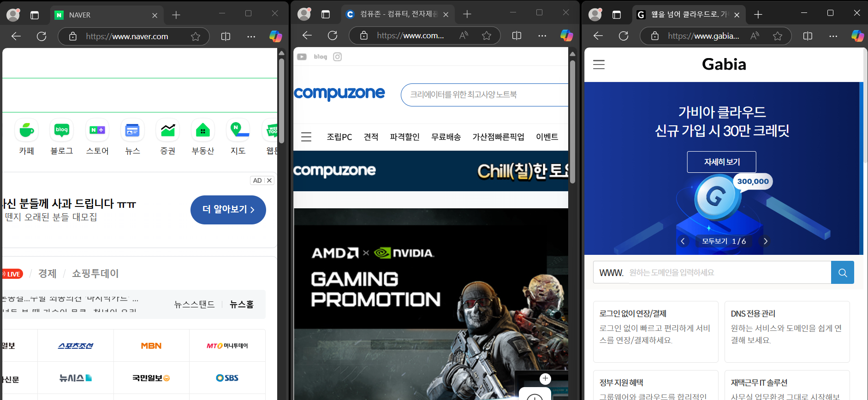
Task: Select 무료배송 menu on Compuzone
Action: (446, 137)
